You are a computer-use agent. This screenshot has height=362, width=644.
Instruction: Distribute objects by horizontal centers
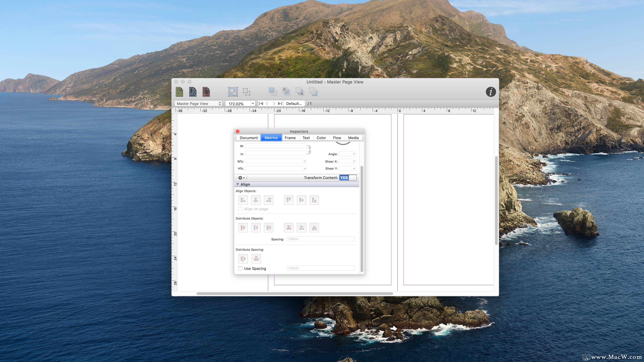256,228
